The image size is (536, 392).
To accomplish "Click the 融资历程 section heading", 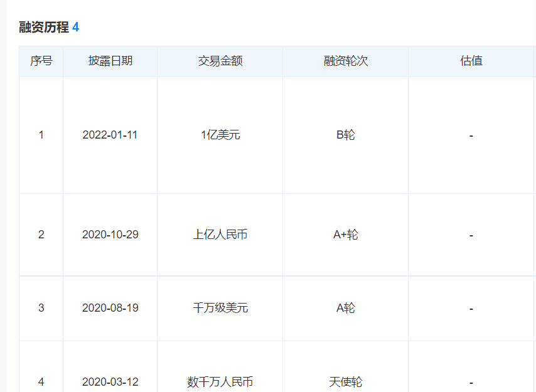I will point(44,27).
